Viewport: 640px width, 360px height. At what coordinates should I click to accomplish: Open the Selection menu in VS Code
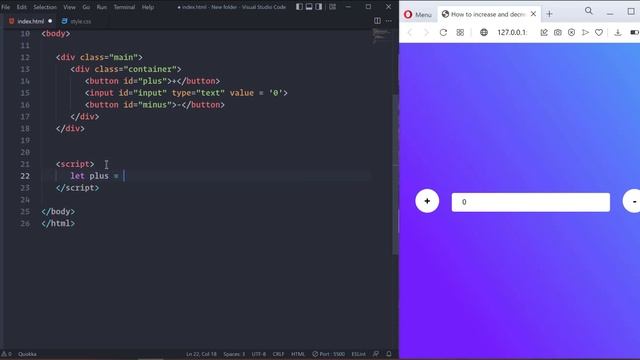pos(45,7)
